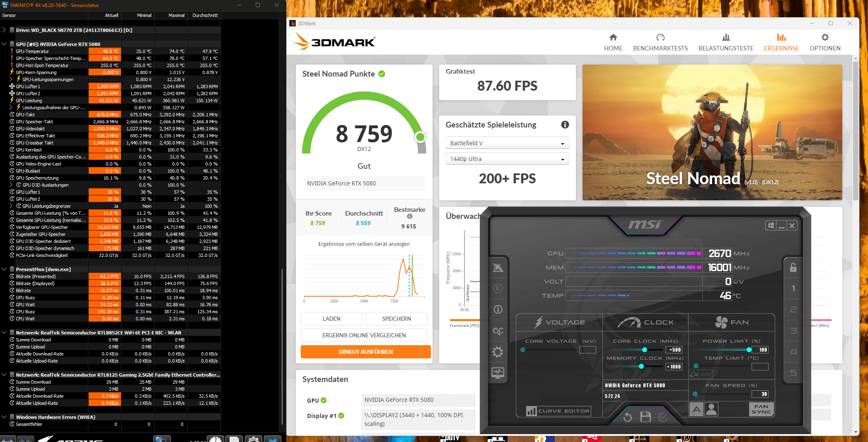Image resolution: width=868 pixels, height=442 pixels.
Task: Click the SPEICHERN button
Action: coord(397,319)
